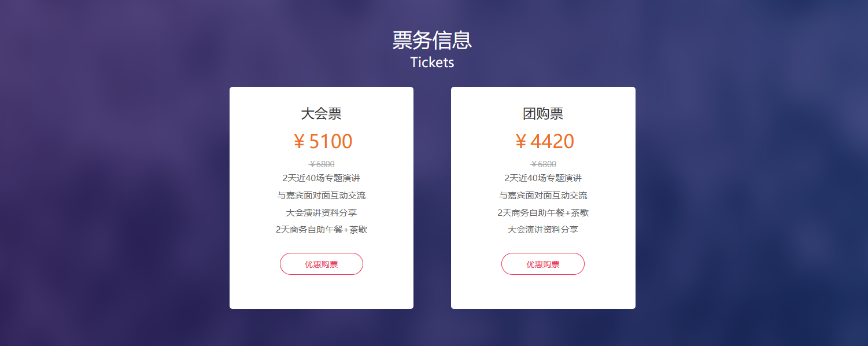
Task: Click 2天商务自助午餐+茶歇 in 团购票 card
Action: point(543,212)
